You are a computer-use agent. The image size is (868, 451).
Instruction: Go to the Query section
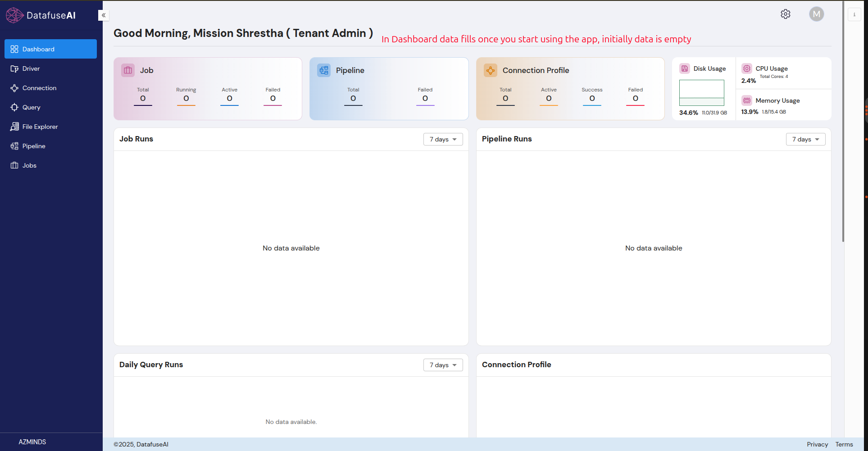coord(31,107)
